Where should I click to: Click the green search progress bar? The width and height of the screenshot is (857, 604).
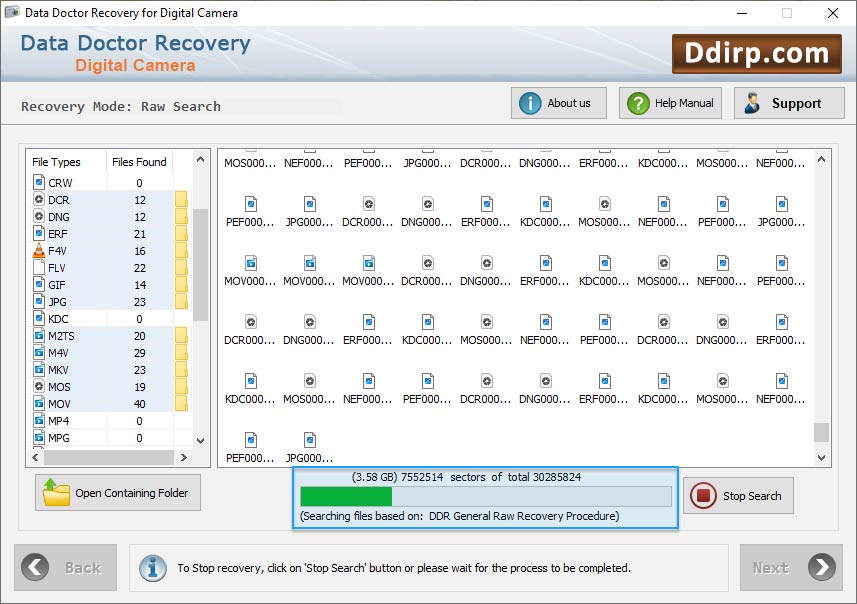click(x=486, y=496)
